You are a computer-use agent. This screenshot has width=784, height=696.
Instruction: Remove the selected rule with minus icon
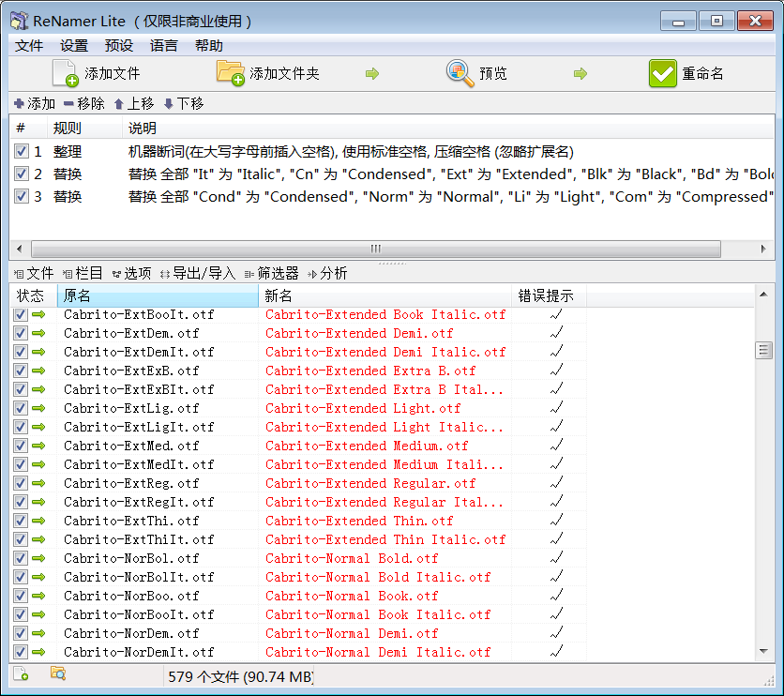click(x=68, y=104)
